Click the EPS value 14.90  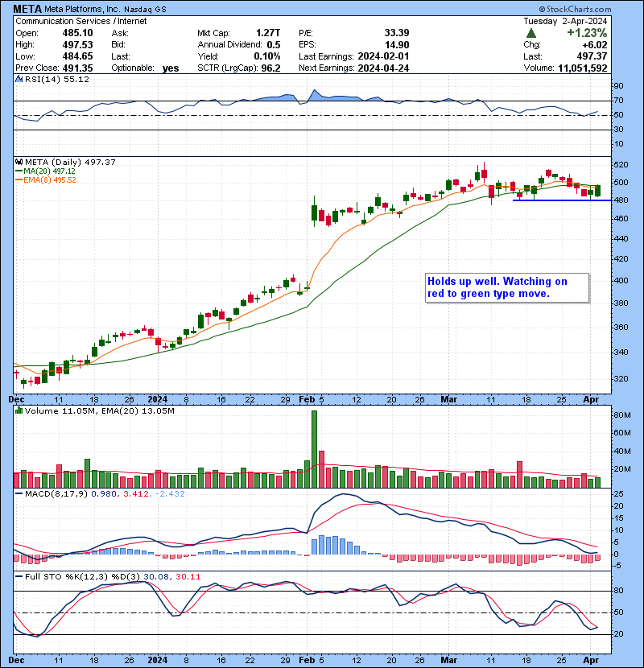tap(396, 44)
